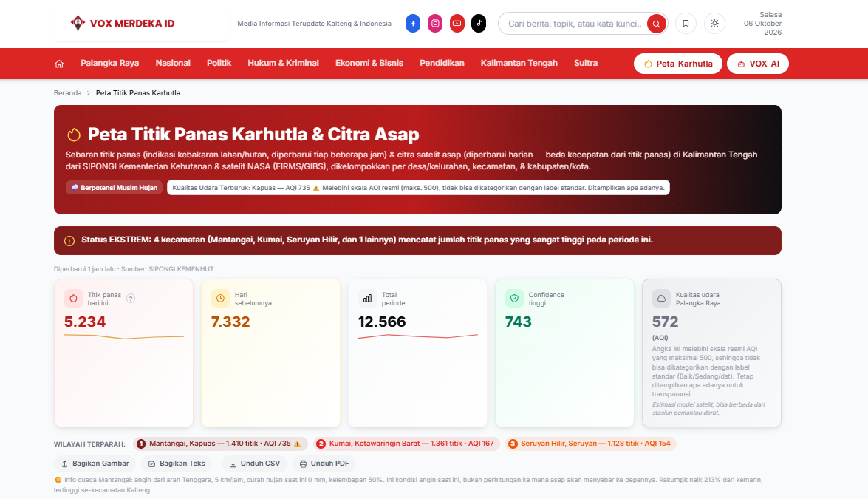
Task: Click the Total periode sparkline chart
Action: point(418,336)
